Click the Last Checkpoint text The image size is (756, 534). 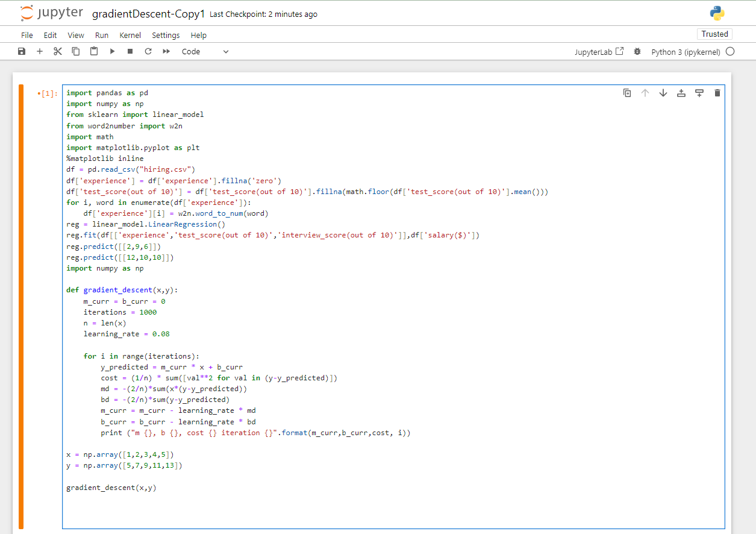[263, 14]
